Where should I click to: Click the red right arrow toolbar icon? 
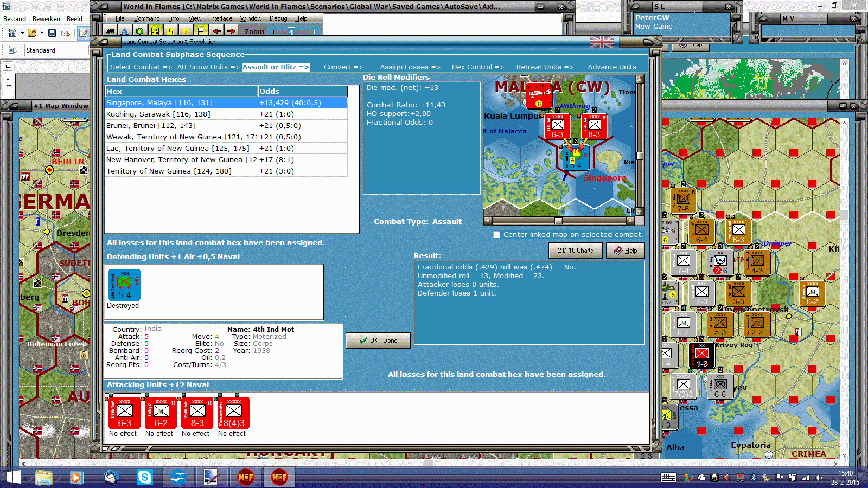(231, 31)
